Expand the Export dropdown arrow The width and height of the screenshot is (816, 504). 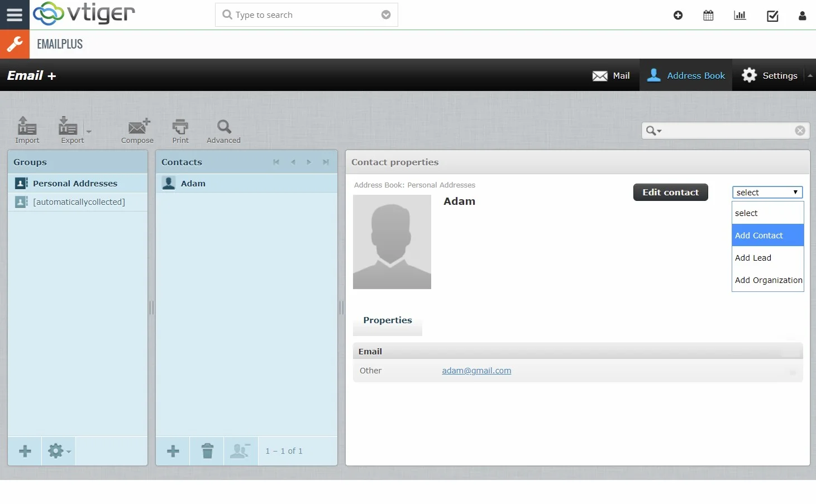pos(88,132)
